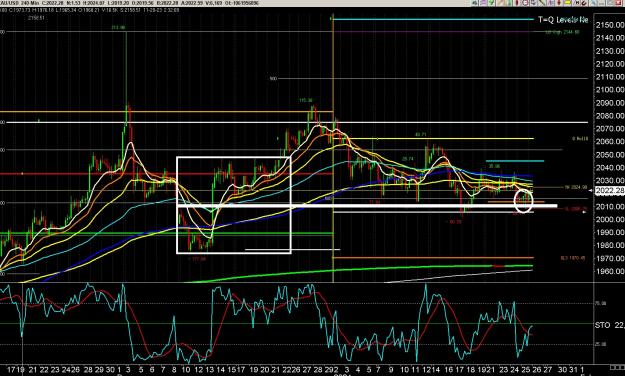Click the 2100.00 price axis label
The image size is (625, 376).
(610, 90)
